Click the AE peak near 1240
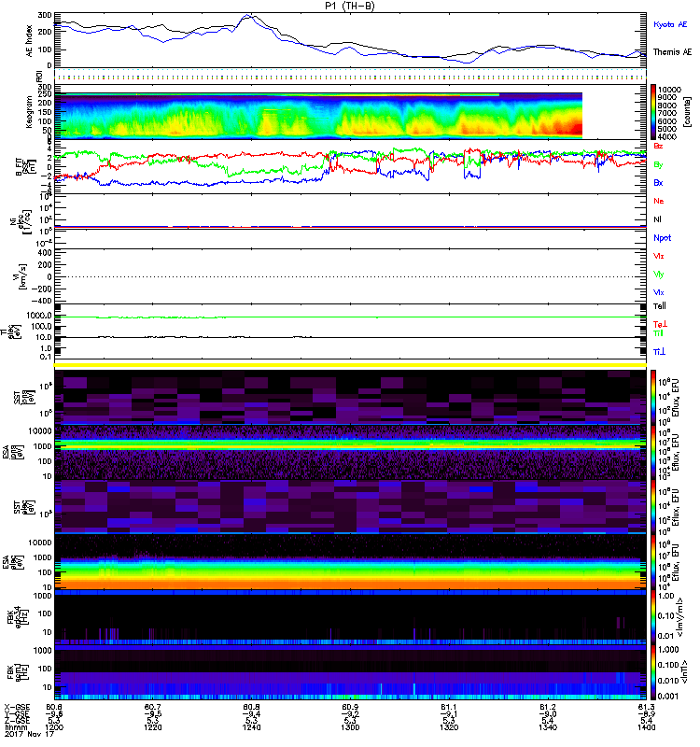700x747 pixels. click(x=247, y=16)
